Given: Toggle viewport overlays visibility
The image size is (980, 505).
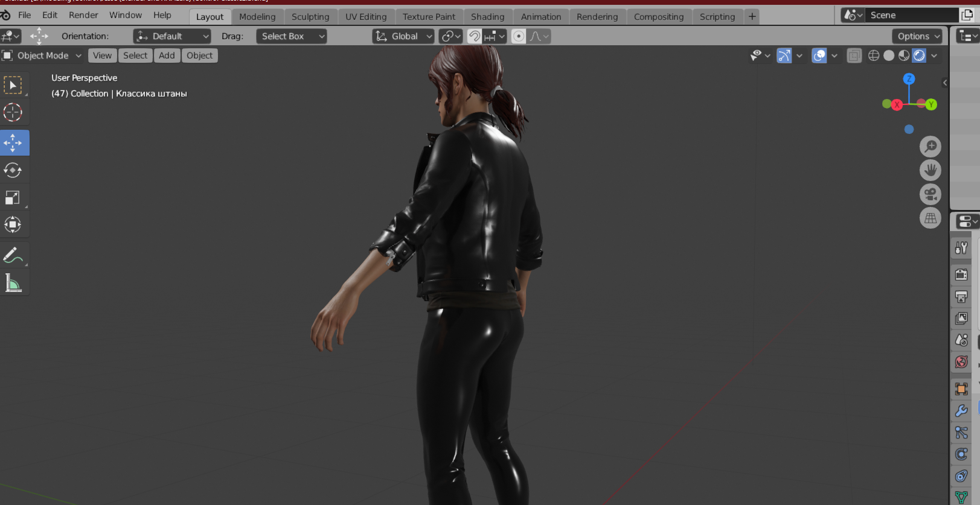Looking at the screenshot, I should click(x=819, y=56).
